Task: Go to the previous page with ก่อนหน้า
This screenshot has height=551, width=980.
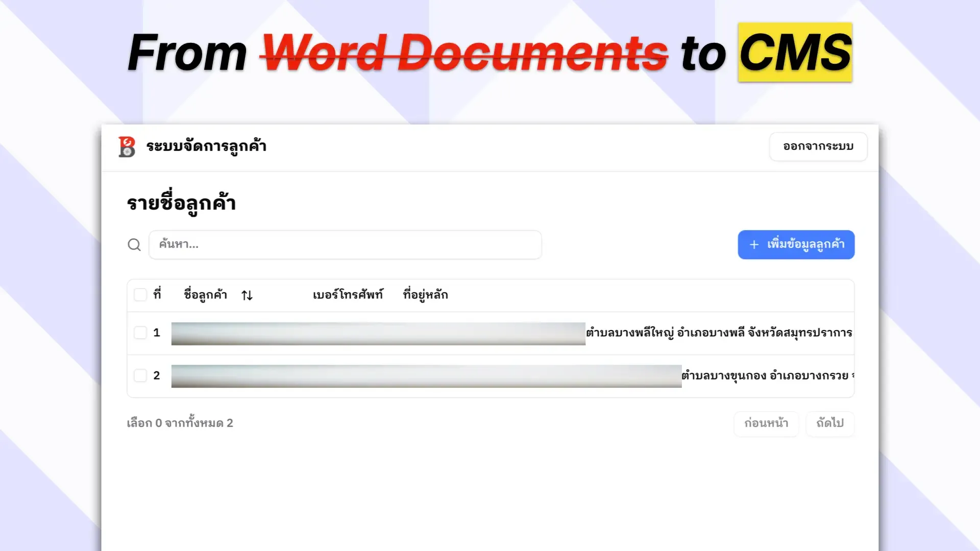Action: click(x=766, y=423)
